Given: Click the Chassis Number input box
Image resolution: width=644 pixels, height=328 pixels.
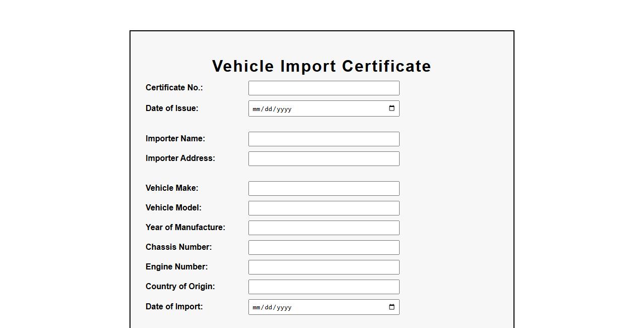Looking at the screenshot, I should tap(324, 247).
